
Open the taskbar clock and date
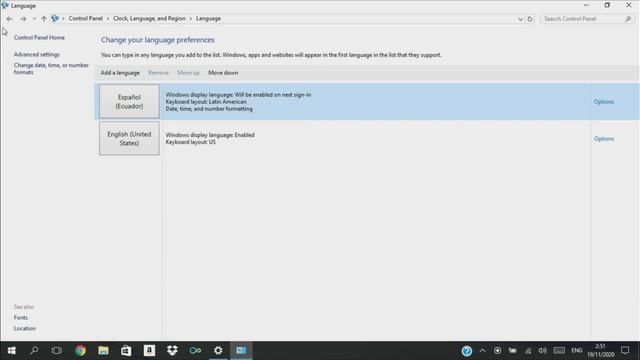(600, 351)
